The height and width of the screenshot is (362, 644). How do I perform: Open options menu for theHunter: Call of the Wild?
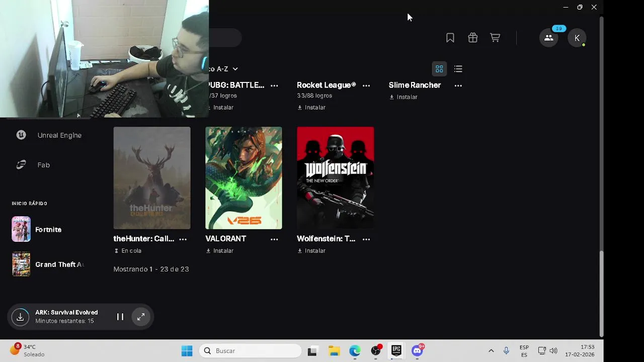[183, 239]
